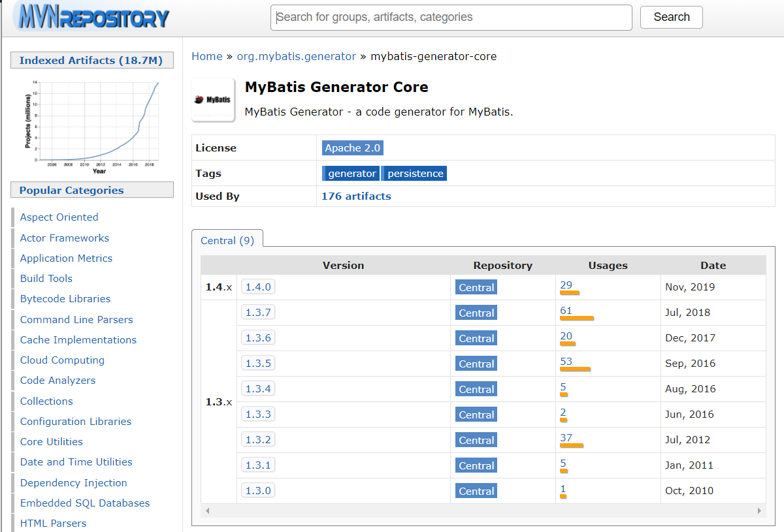Open the Code Analyzers category
Viewport: 784px width, 532px height.
click(x=57, y=381)
